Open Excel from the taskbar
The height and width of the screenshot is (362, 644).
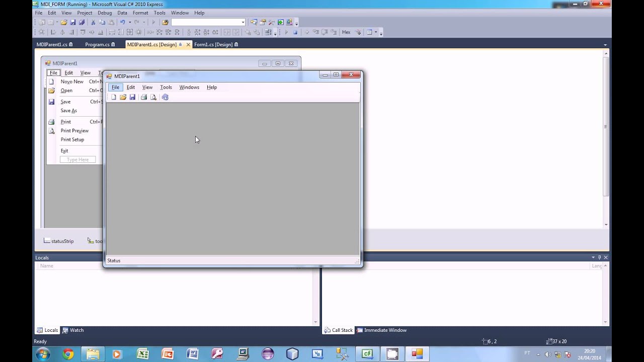tap(142, 354)
